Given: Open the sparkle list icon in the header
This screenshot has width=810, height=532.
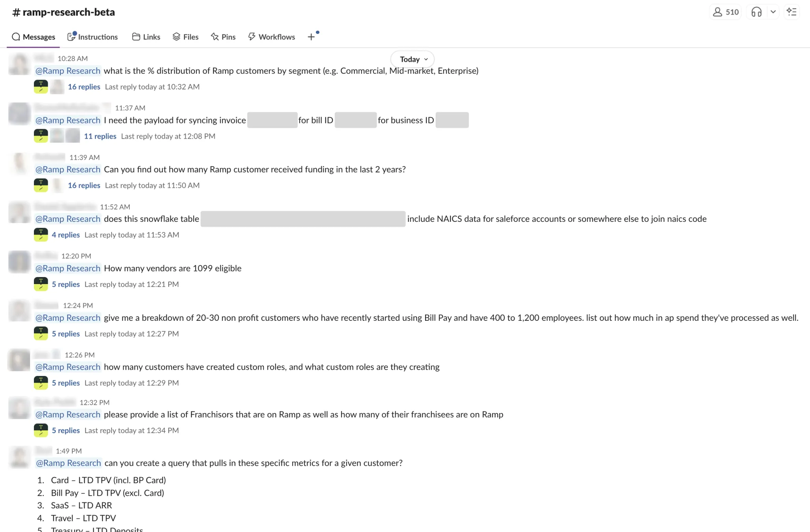Looking at the screenshot, I should [x=792, y=12].
